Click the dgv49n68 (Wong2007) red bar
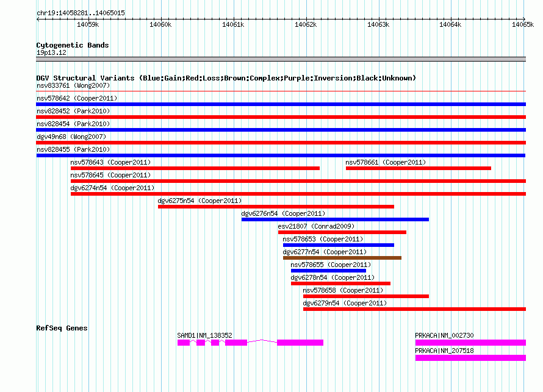This screenshot has width=543, height=392. point(281,143)
